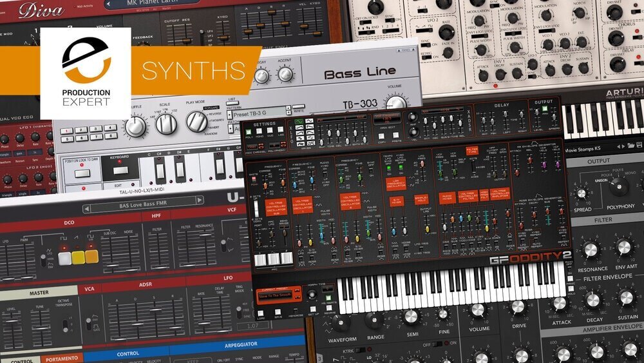Click pattern button 8 on TB-303
This screenshot has height=363, width=644.
click(110, 135)
